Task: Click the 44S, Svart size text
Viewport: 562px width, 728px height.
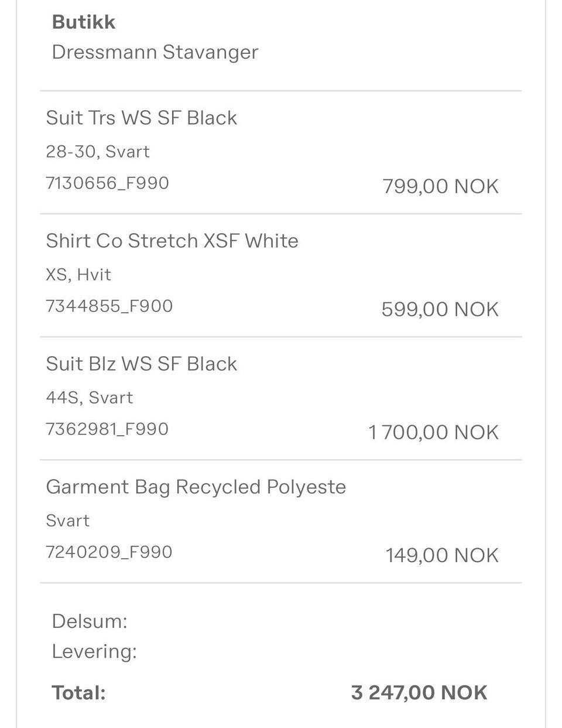Action: pyautogui.click(x=89, y=398)
